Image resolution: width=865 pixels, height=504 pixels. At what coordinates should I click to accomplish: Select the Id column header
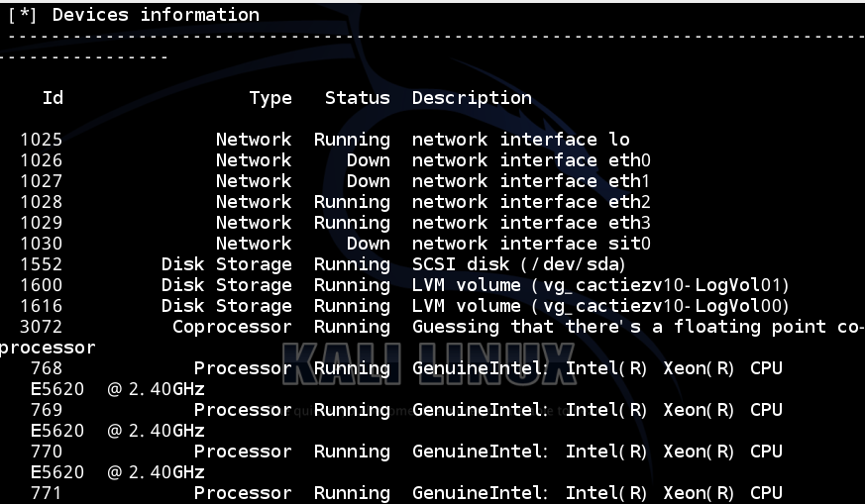tap(53, 98)
